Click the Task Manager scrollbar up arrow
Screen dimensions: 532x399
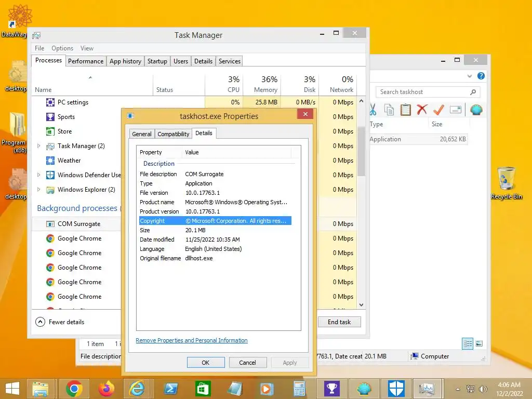click(362, 101)
